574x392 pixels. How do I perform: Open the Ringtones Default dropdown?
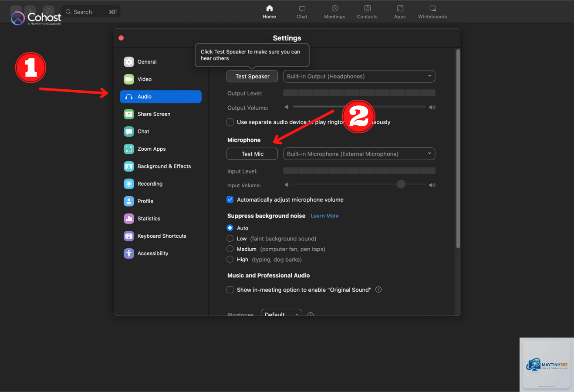pos(281,313)
